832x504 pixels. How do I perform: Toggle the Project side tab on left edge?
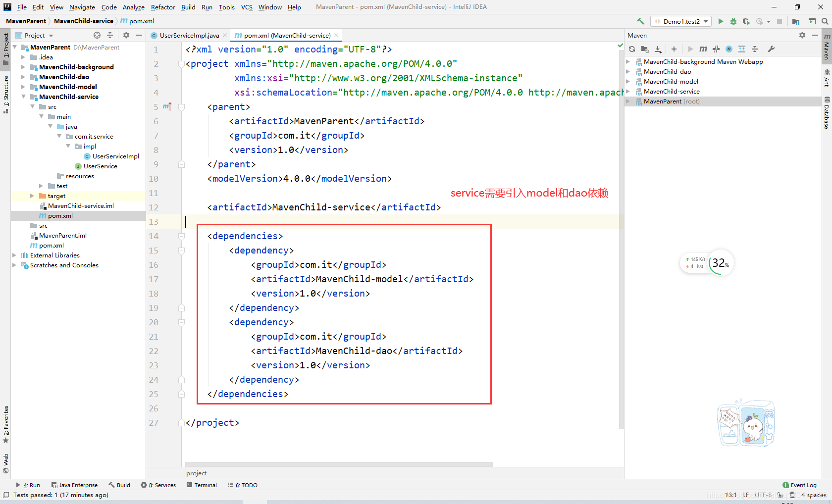coord(5,50)
